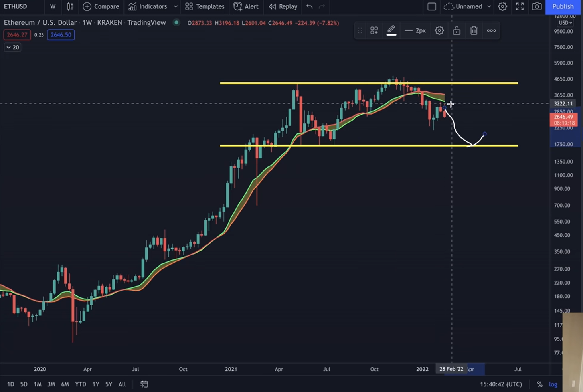This screenshot has height=392, width=583.
Task: Delete the selected drawing with trash icon
Action: point(474,30)
